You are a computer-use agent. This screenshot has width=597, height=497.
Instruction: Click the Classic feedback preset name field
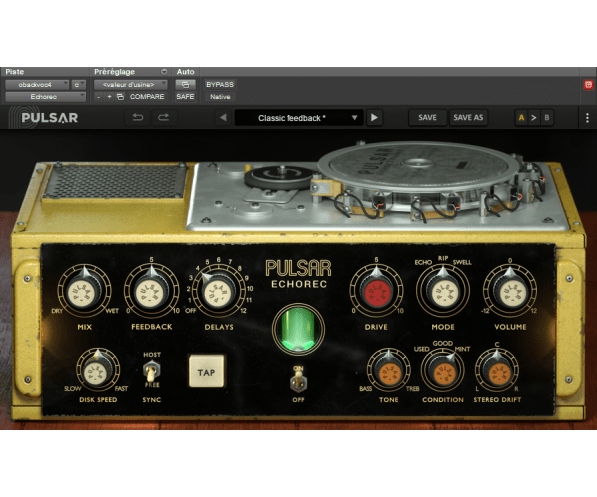[x=292, y=118]
